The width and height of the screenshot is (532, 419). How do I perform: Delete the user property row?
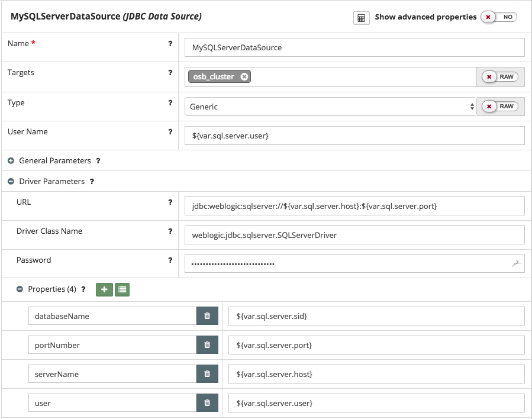pos(207,403)
